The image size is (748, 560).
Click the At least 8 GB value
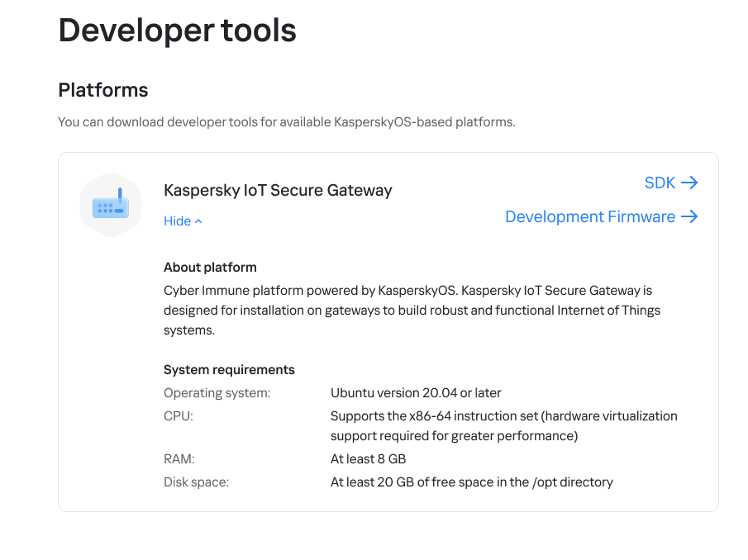(368, 458)
